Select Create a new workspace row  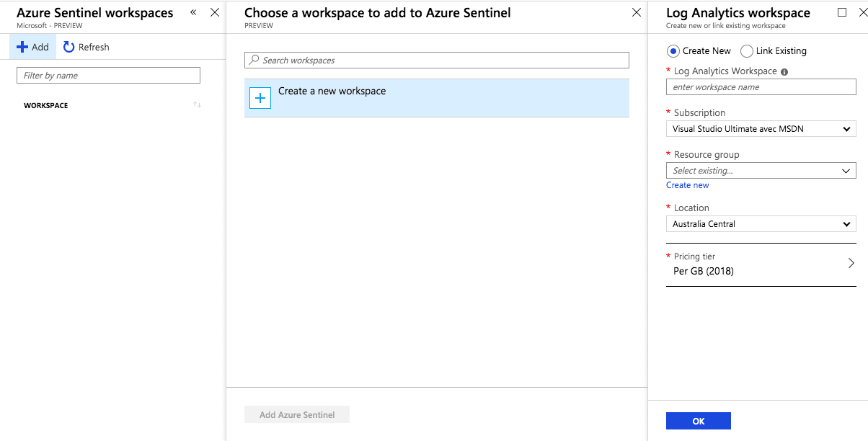click(437, 97)
